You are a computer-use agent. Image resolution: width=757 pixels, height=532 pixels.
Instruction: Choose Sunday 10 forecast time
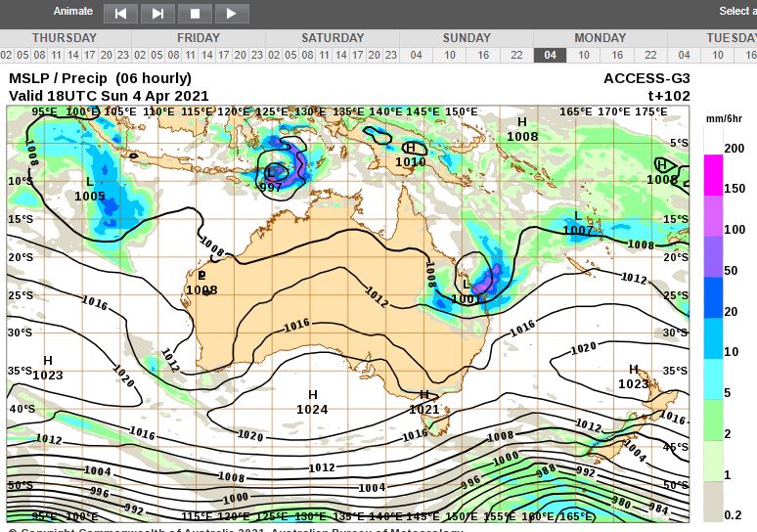click(x=450, y=55)
